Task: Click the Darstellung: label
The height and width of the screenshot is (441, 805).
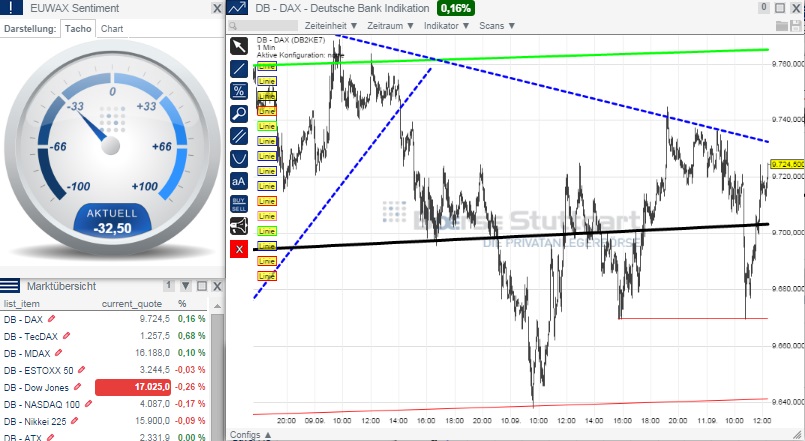Action: pos(30,29)
